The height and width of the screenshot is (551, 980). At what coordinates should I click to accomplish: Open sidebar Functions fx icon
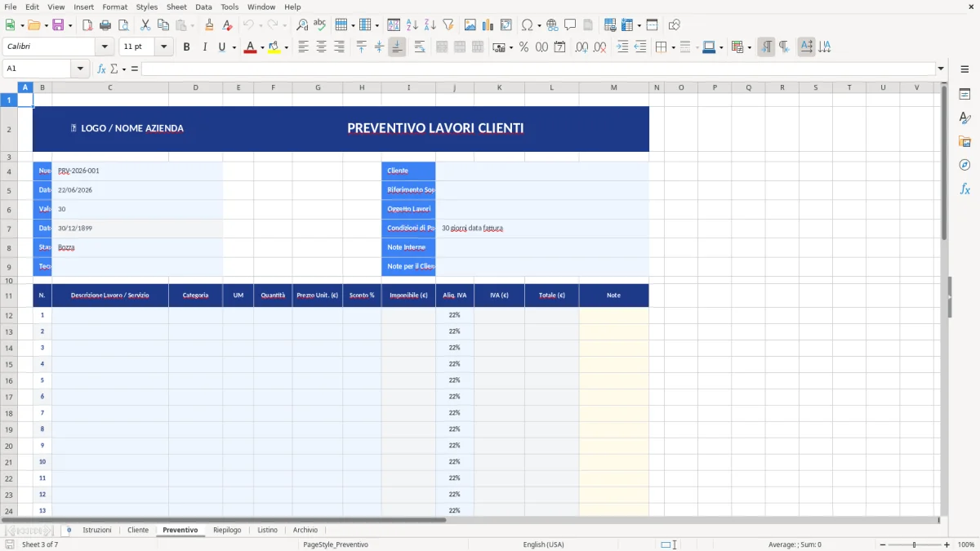point(964,189)
